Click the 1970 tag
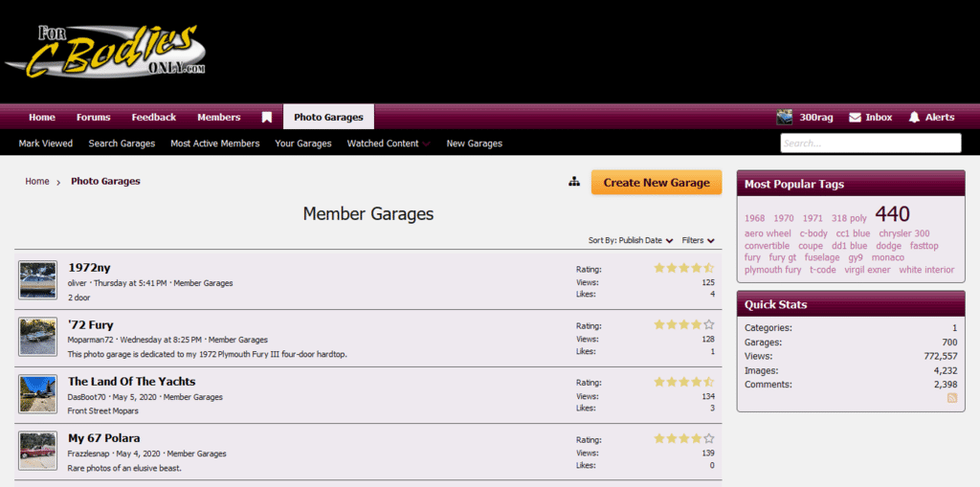 click(x=784, y=219)
